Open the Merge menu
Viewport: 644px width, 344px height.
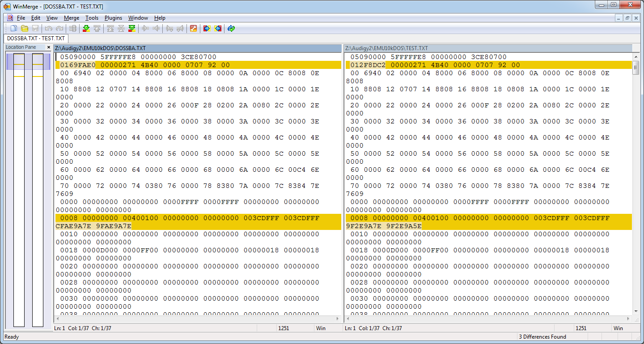click(x=72, y=18)
